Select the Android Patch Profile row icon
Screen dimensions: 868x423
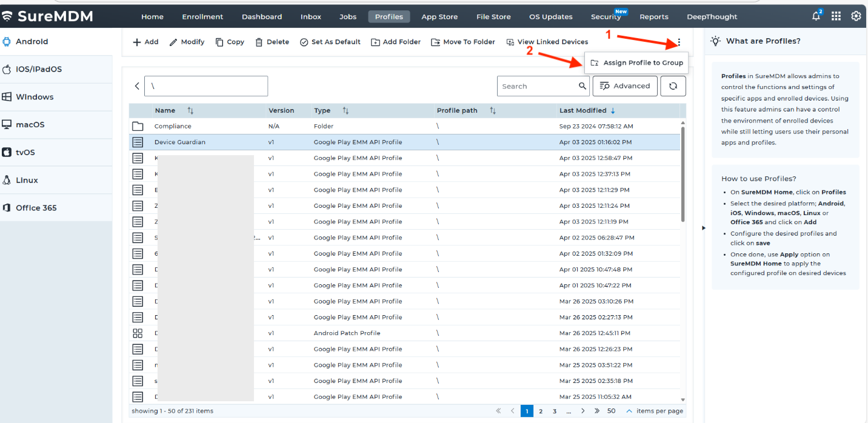tap(138, 333)
